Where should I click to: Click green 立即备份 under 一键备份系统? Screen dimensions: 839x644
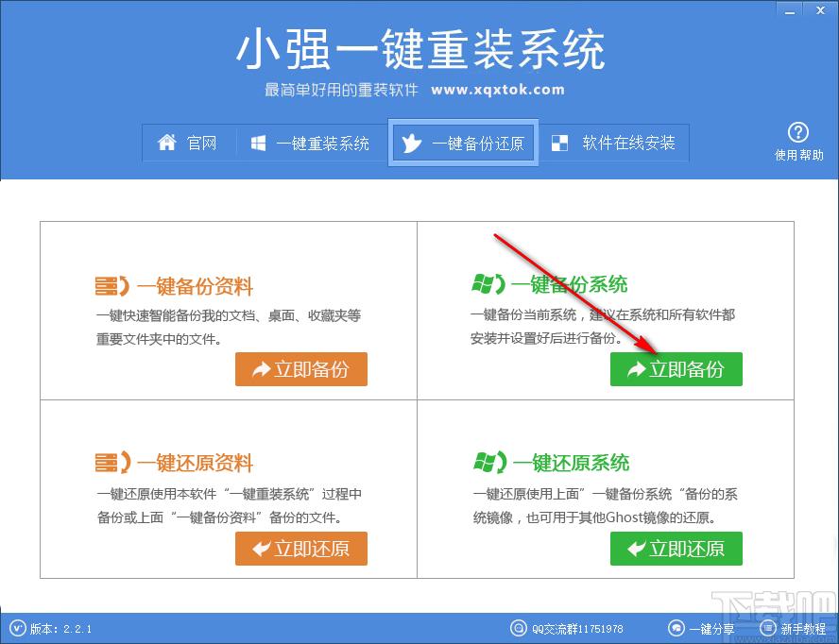[676, 369]
